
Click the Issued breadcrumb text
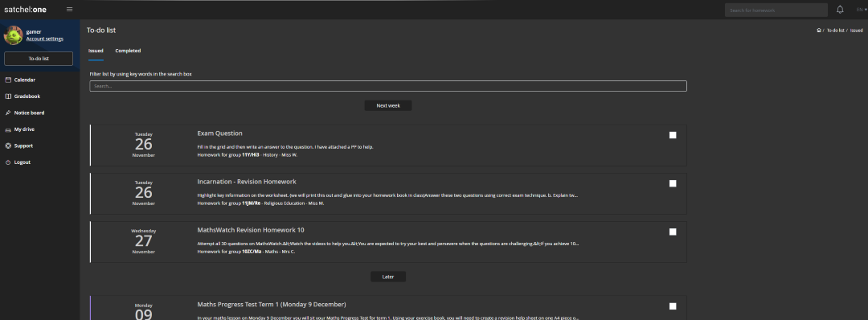click(x=857, y=31)
